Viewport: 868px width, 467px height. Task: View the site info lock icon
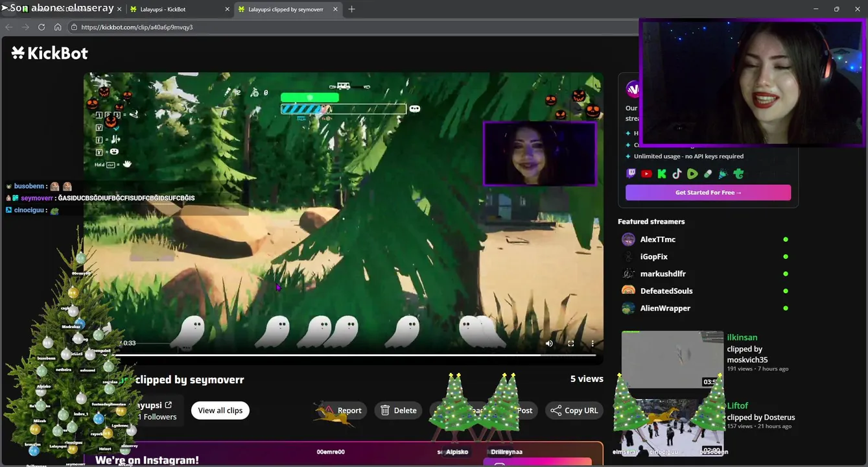coord(74,27)
